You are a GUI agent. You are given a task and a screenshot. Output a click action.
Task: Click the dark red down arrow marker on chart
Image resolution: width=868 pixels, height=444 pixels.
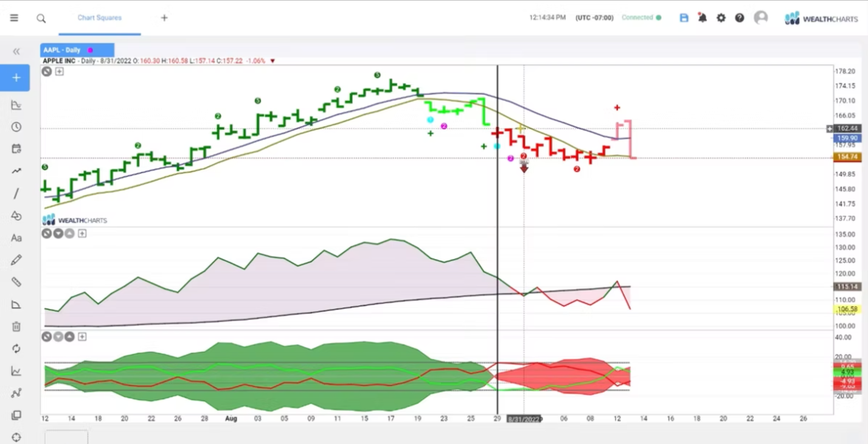(524, 168)
